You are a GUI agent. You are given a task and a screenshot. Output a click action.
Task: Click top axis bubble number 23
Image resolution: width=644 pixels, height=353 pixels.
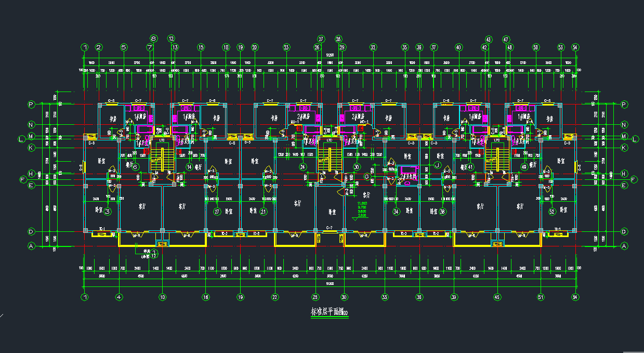[286, 47]
